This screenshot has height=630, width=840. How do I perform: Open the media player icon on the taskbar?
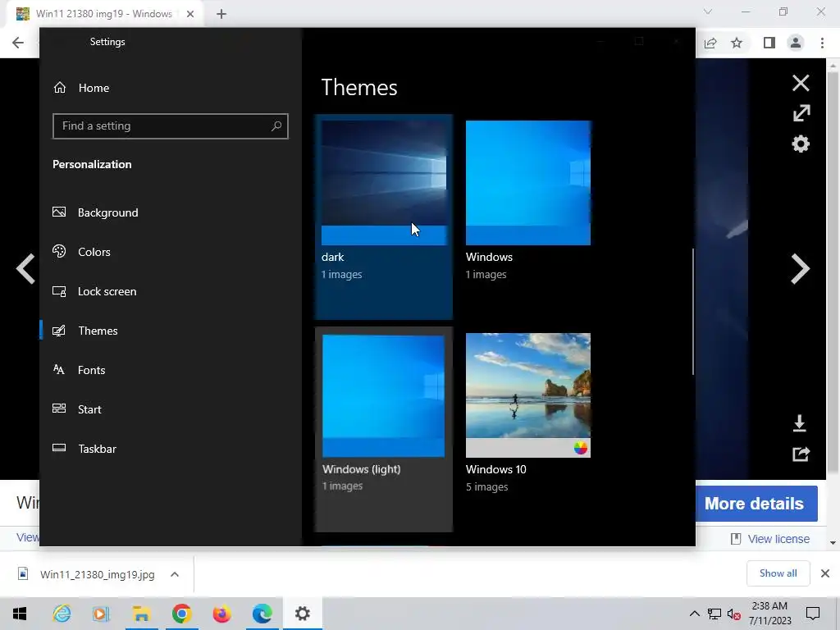[x=101, y=614]
